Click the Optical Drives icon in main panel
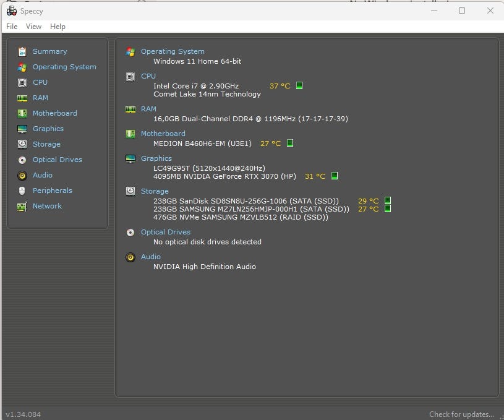The height and width of the screenshot is (420, 504). pos(130,232)
